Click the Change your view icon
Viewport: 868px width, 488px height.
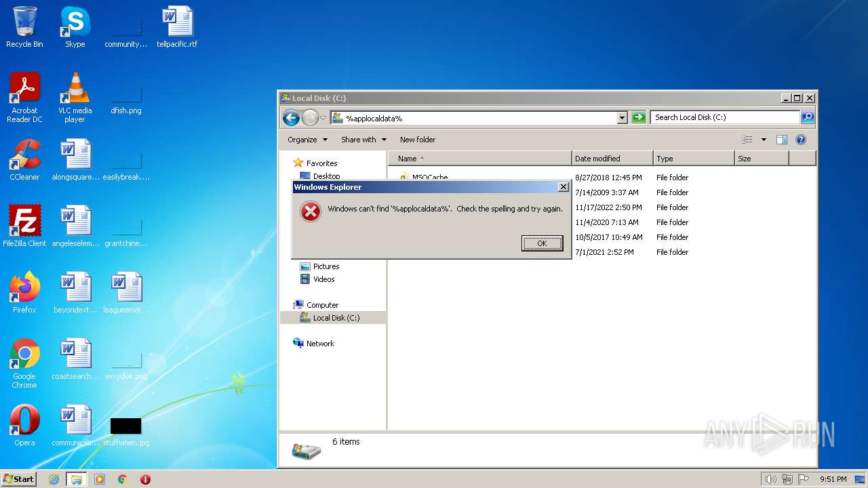[747, 140]
